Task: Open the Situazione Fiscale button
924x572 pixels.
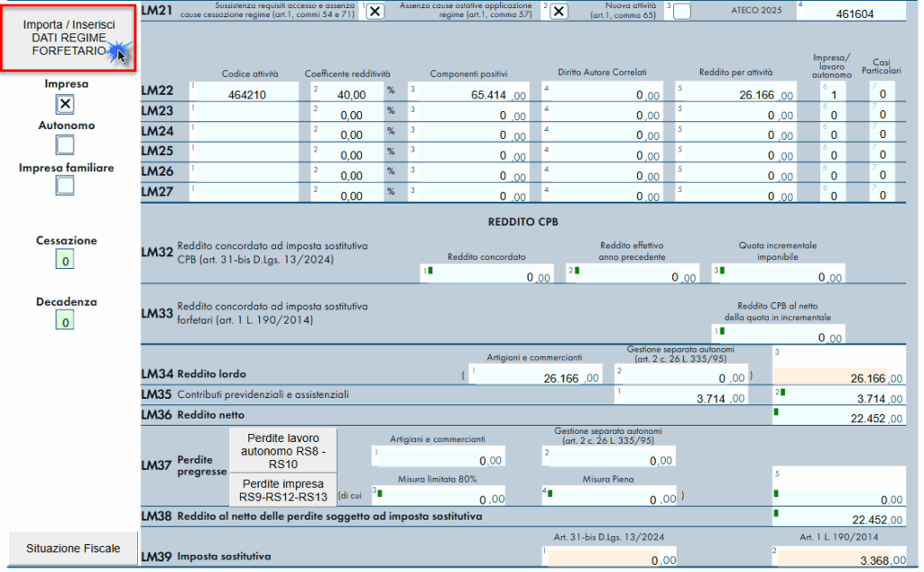Action: point(72,548)
